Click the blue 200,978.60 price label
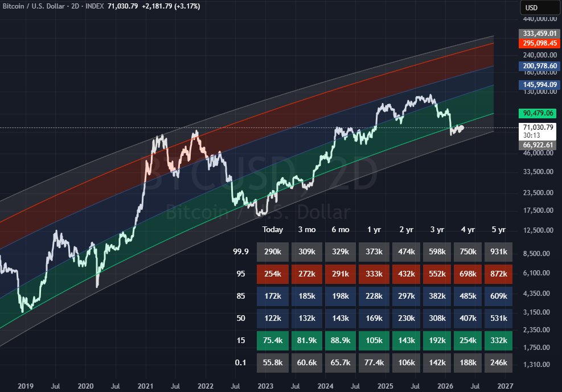 [539, 66]
